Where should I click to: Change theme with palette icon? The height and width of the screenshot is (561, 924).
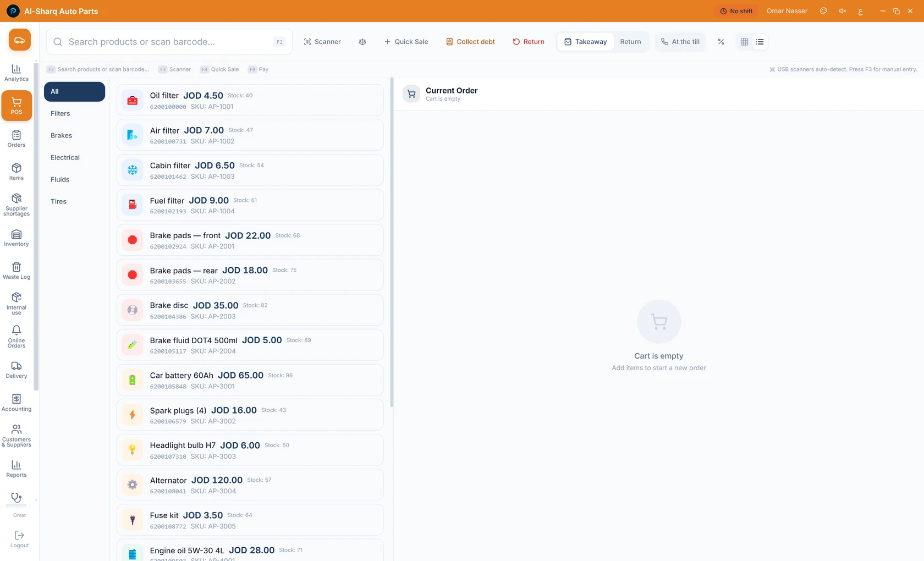point(823,11)
